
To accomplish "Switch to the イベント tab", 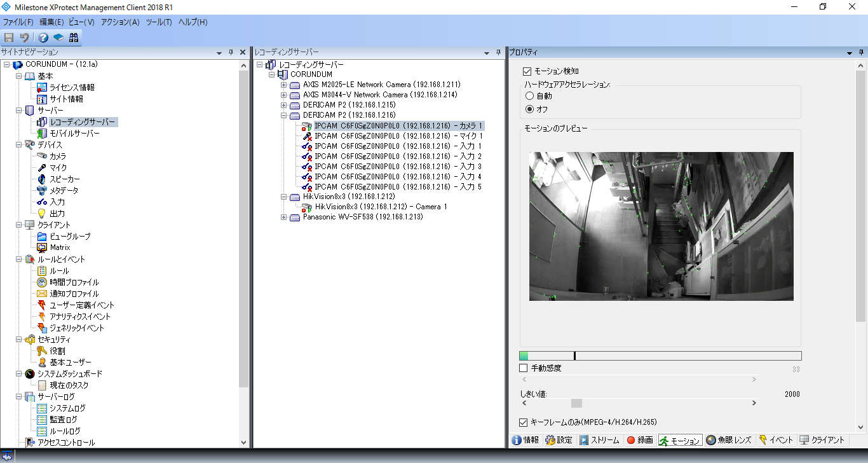I will coord(775,440).
